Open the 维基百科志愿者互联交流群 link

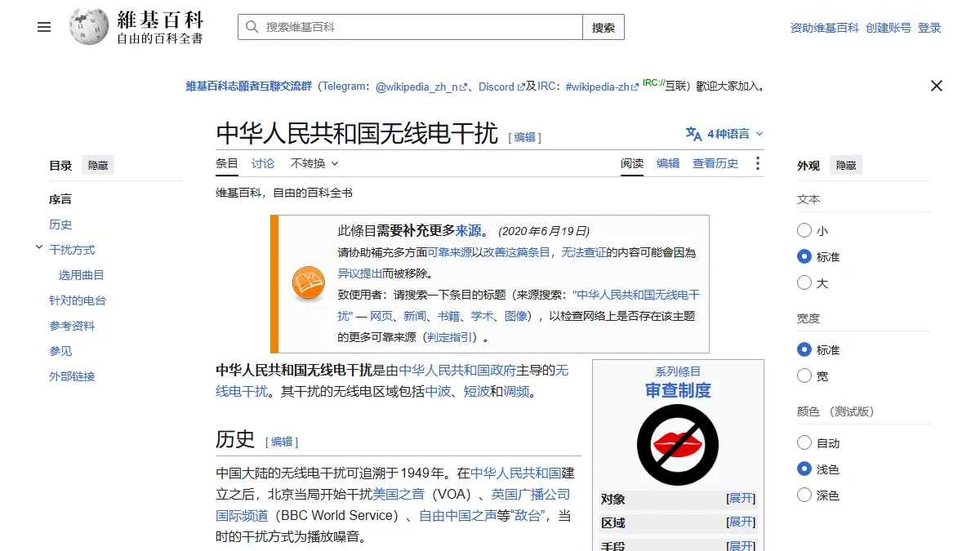click(249, 87)
